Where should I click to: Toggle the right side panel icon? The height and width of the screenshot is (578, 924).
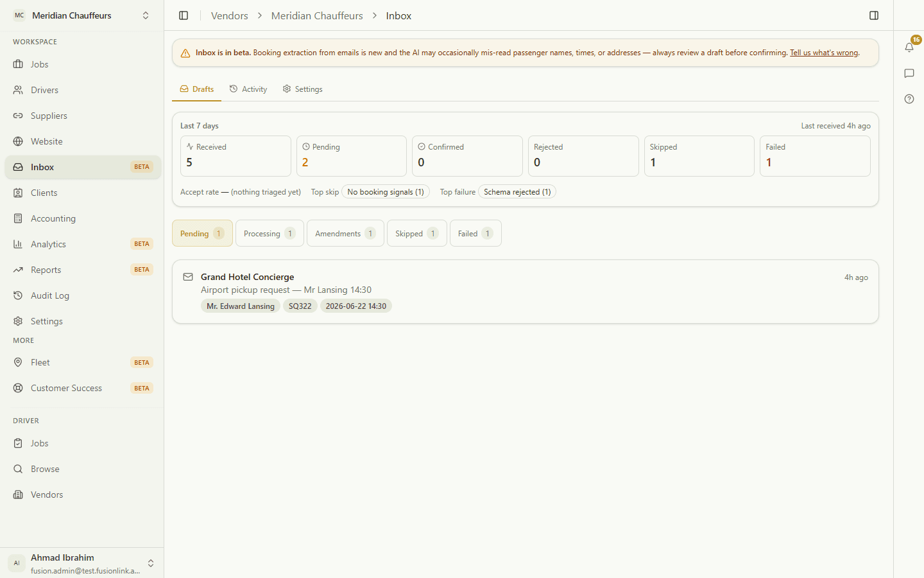tap(874, 15)
